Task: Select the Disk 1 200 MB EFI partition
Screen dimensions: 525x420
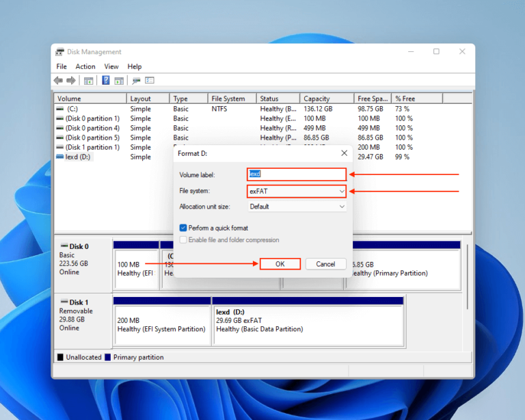Action: pyautogui.click(x=161, y=324)
